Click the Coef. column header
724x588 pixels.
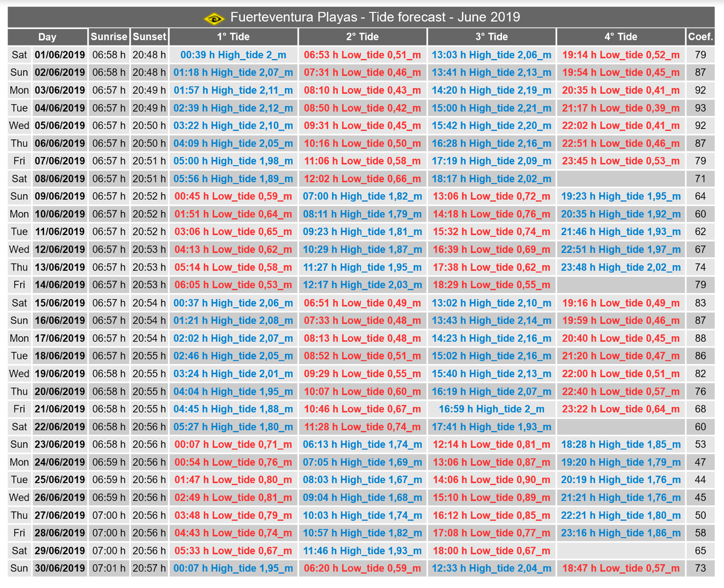click(x=700, y=37)
